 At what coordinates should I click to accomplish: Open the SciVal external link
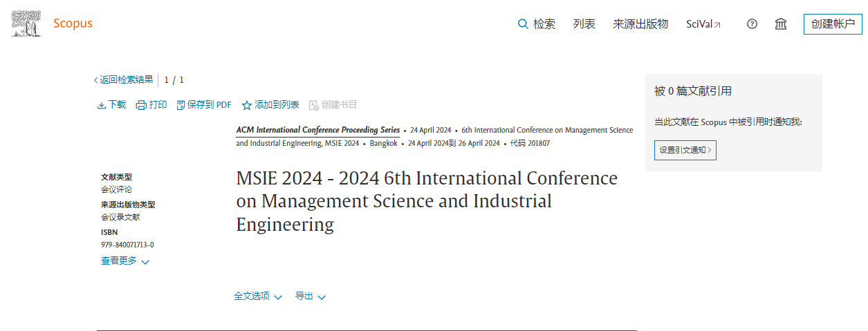pyautogui.click(x=703, y=24)
